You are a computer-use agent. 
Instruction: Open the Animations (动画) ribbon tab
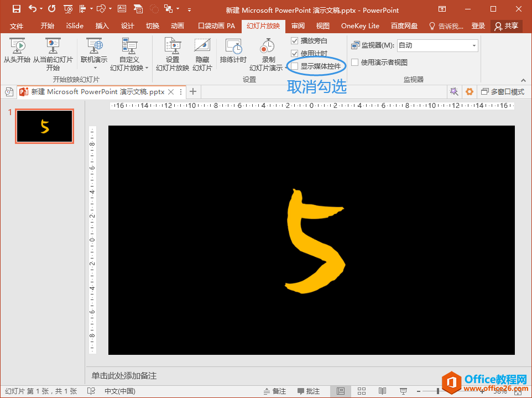[x=177, y=26]
